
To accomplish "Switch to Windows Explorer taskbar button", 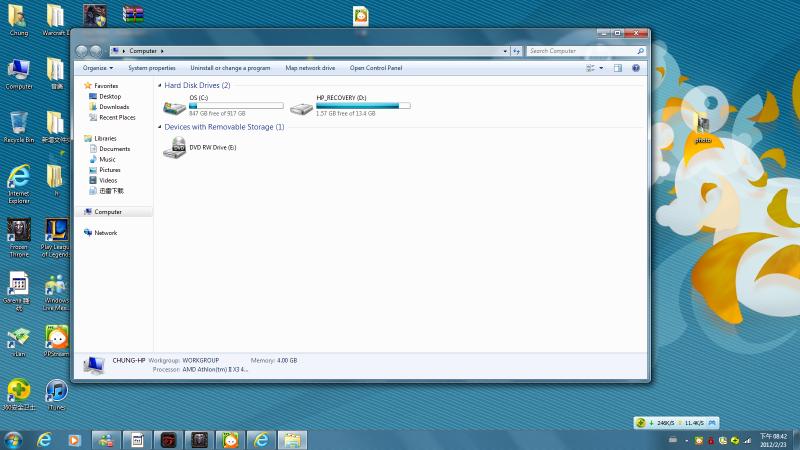I will [x=292, y=440].
